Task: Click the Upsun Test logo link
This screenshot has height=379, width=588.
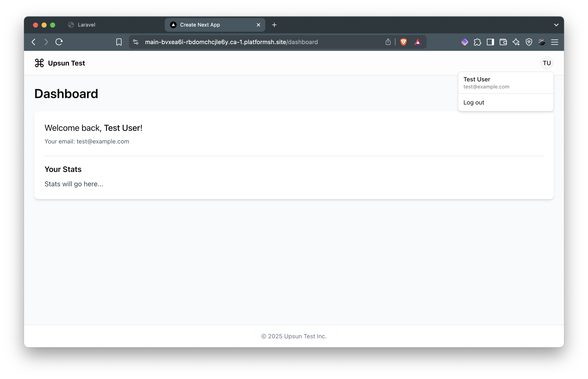Action: tap(60, 63)
